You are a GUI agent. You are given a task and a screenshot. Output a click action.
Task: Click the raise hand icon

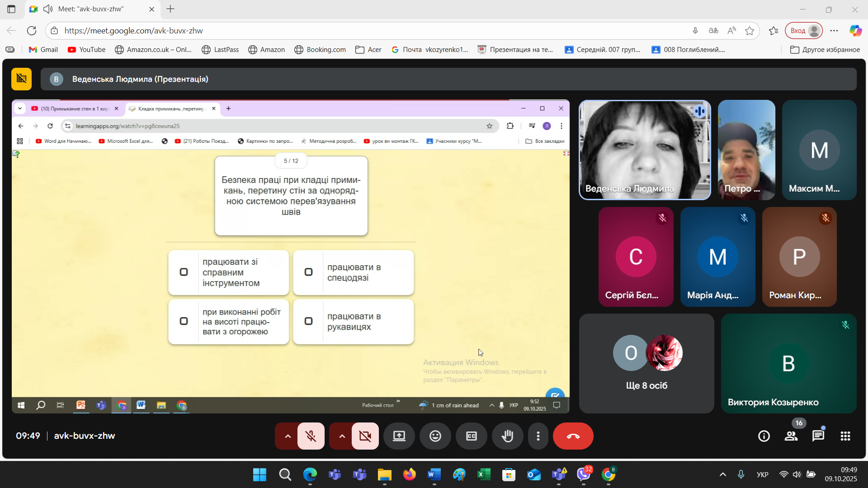pyautogui.click(x=507, y=436)
